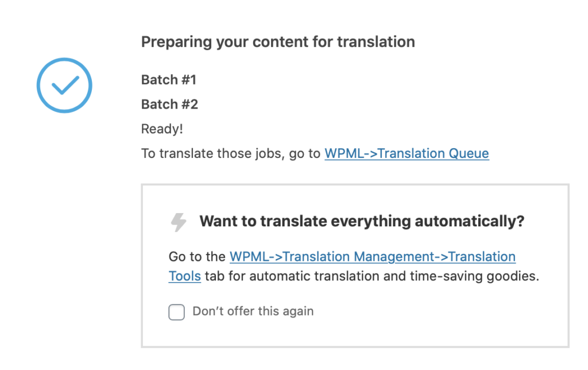Click the "Go to the" text
Image resolution: width=588 pixels, height=370 pixels.
pos(198,257)
